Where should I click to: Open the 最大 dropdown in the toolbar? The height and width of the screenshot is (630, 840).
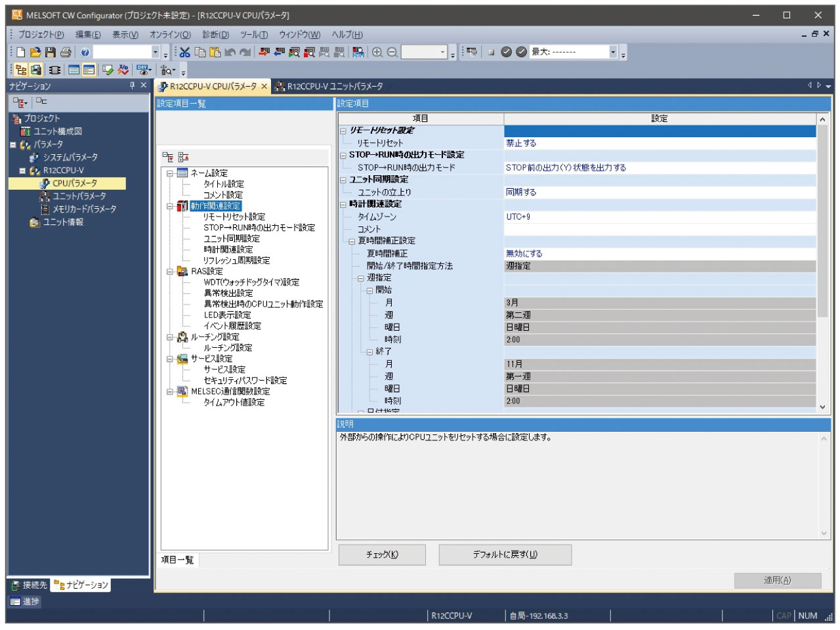[613, 52]
